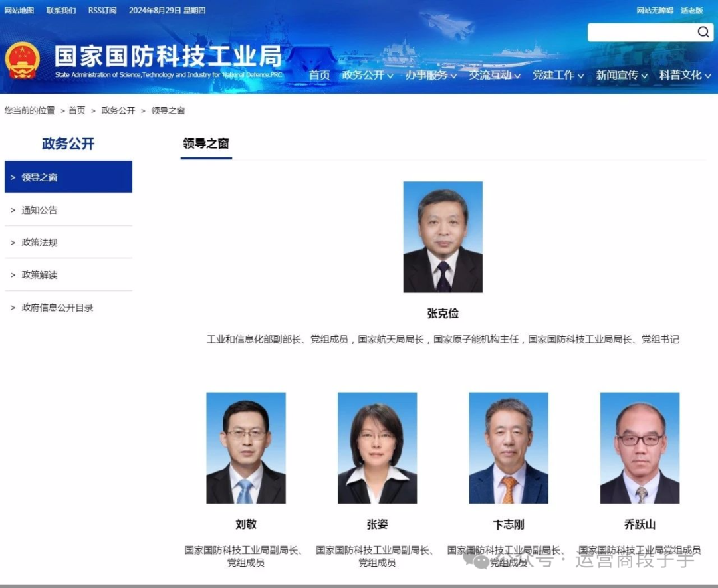Click the 首页 breadcrumb link
The width and height of the screenshot is (718, 588).
click(77, 110)
